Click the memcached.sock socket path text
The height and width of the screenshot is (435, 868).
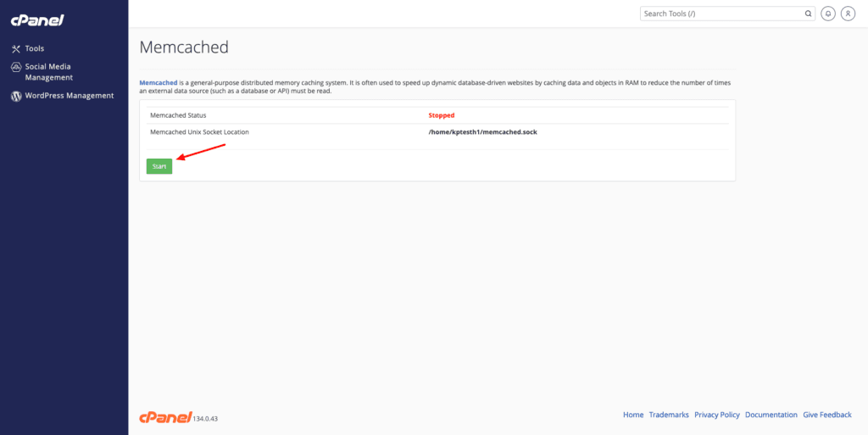coord(482,132)
